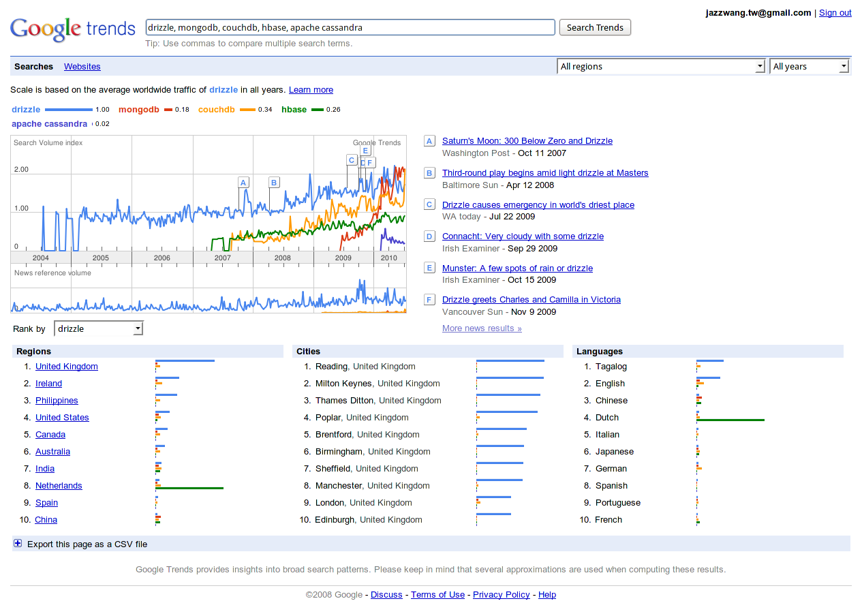Image resolution: width=862 pixels, height=616 pixels.
Task: Select the Searches tab
Action: (x=33, y=66)
